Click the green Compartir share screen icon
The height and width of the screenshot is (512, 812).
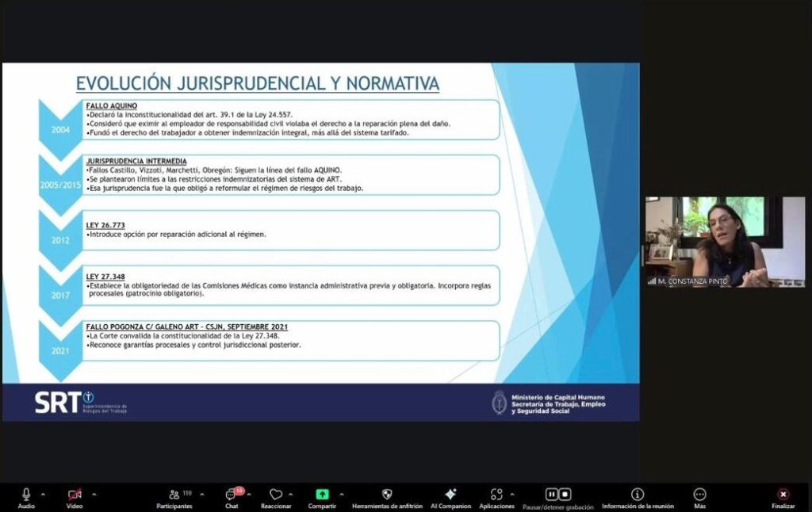322,495
